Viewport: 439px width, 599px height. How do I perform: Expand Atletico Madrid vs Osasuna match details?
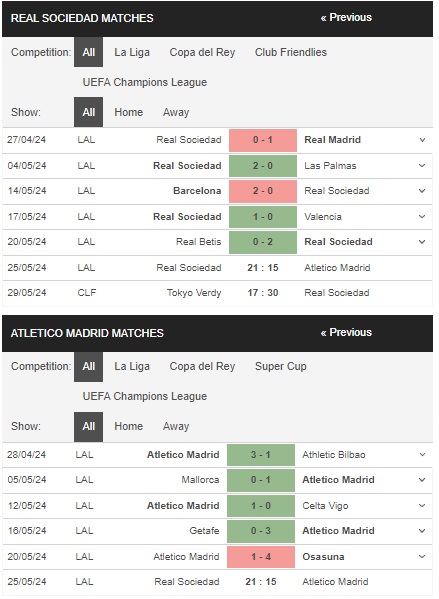click(x=422, y=557)
